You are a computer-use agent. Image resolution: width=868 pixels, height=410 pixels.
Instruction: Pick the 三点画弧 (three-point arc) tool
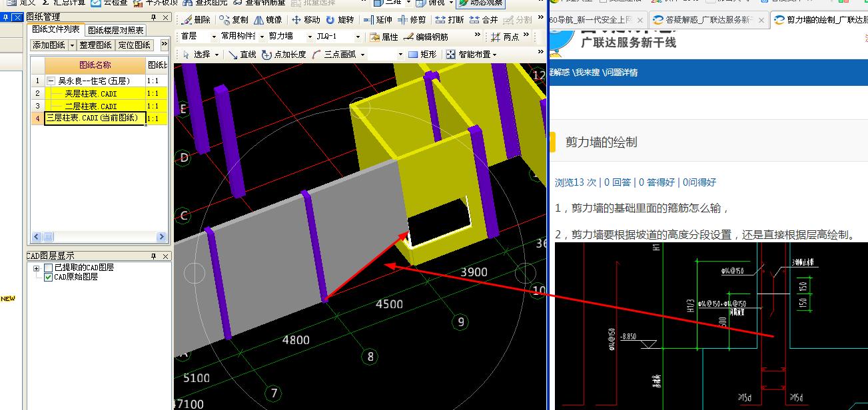pyautogui.click(x=335, y=55)
